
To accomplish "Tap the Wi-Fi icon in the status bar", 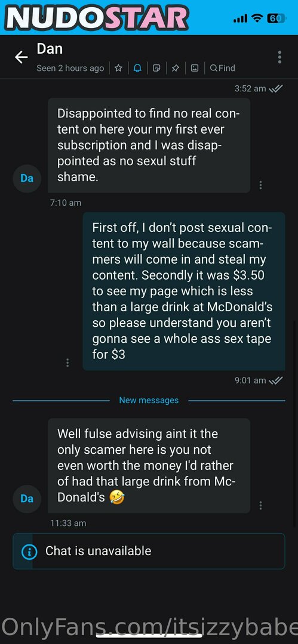I will [x=257, y=18].
